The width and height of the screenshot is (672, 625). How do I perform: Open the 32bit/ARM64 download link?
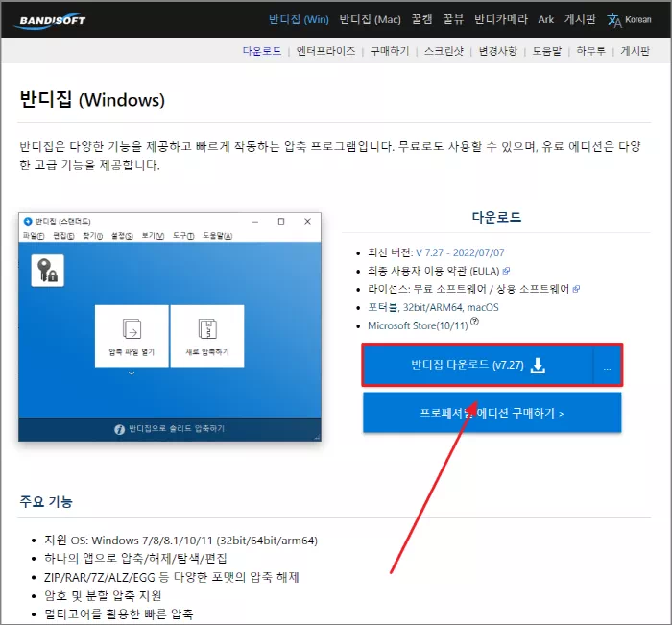pyautogui.click(x=432, y=308)
